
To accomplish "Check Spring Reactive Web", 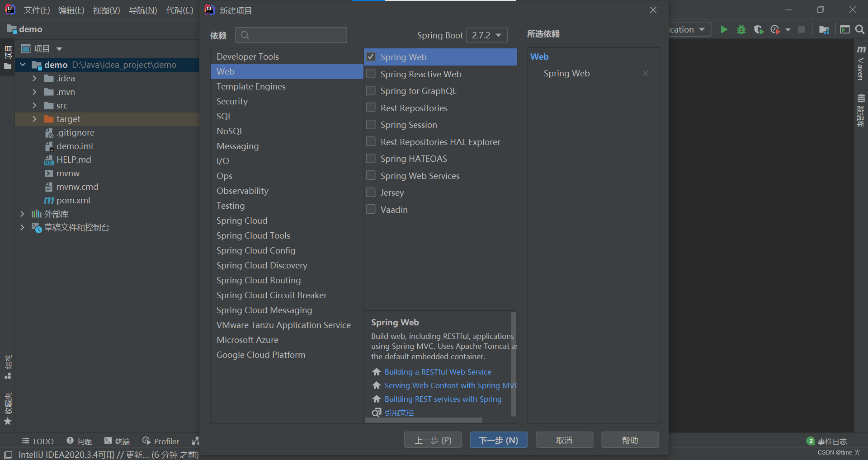I will (x=371, y=74).
